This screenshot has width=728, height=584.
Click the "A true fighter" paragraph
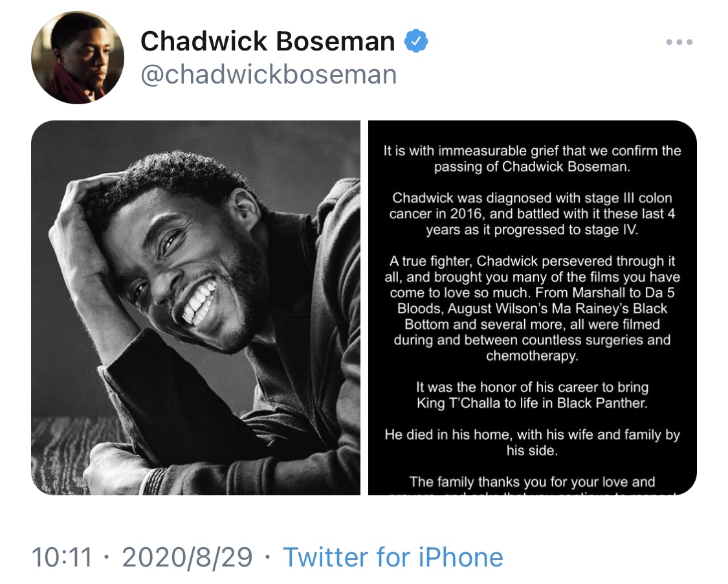(x=532, y=308)
